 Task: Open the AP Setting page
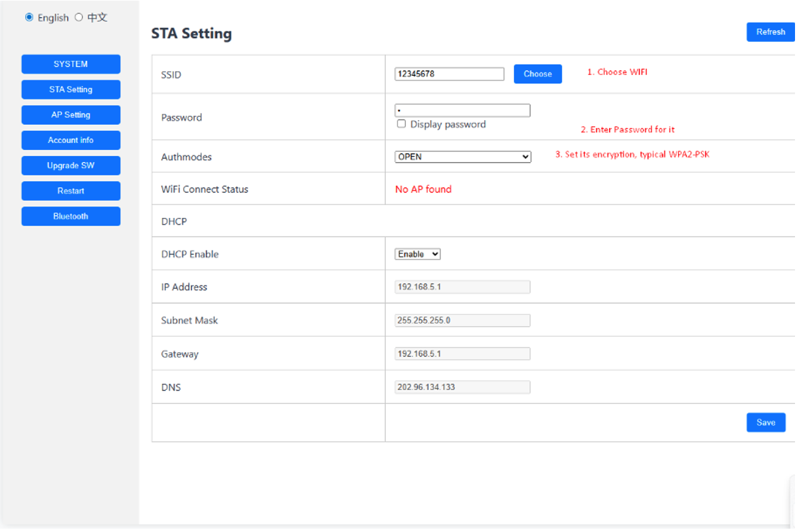point(71,115)
